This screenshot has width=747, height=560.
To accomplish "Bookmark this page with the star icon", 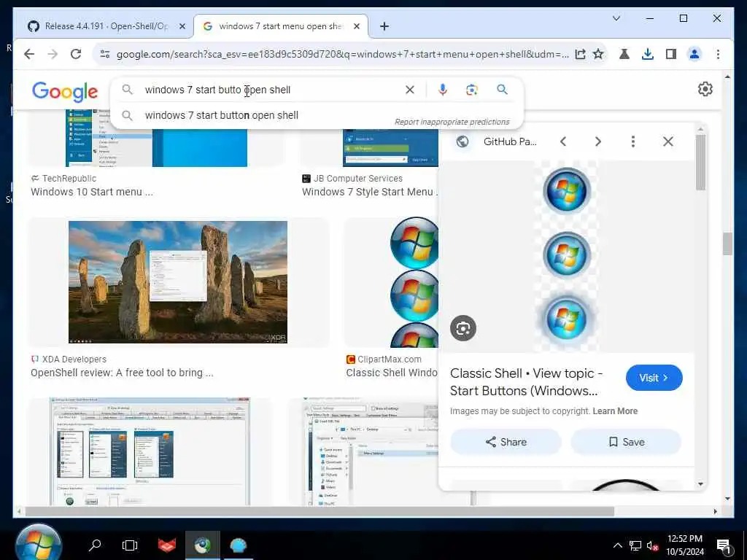I will [598, 54].
